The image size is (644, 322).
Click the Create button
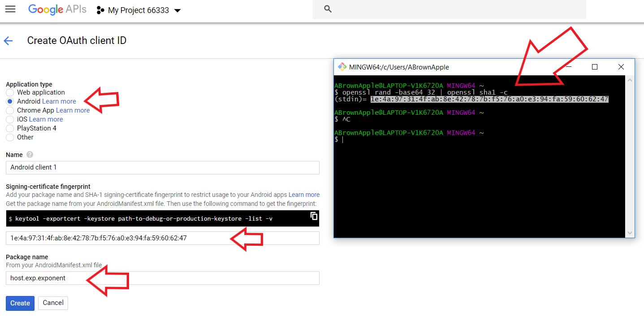20,303
